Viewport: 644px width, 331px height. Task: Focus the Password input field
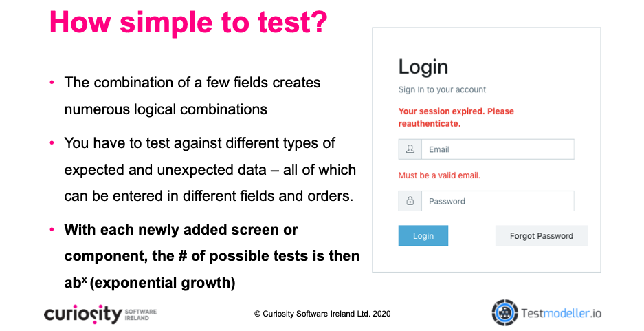click(498, 201)
